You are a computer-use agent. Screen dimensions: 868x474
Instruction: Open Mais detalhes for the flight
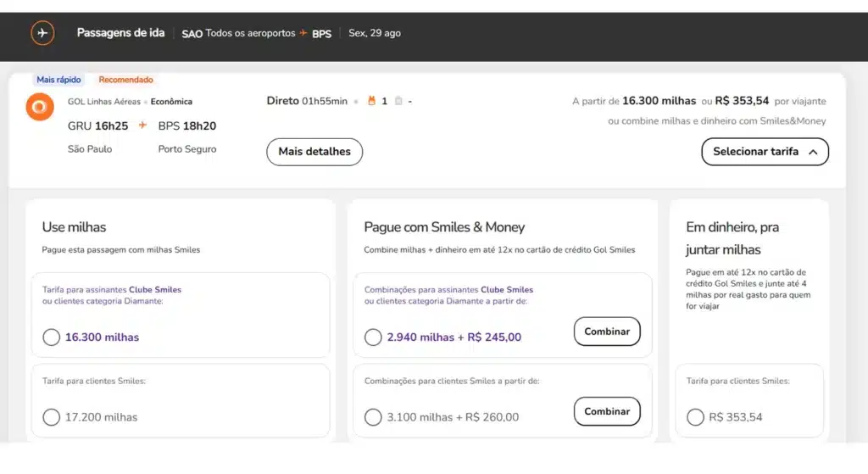[x=314, y=152]
